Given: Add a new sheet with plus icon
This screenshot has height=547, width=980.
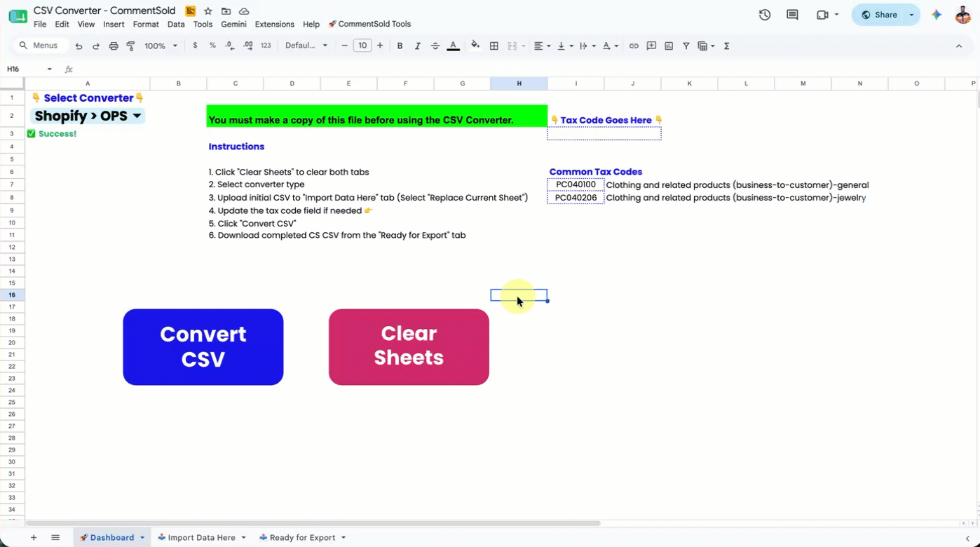Looking at the screenshot, I should point(33,538).
